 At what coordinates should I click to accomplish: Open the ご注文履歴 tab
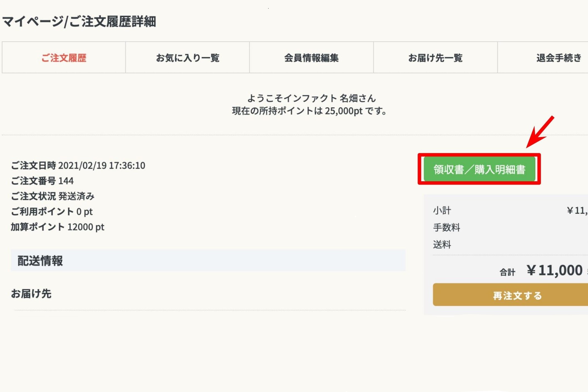click(64, 58)
